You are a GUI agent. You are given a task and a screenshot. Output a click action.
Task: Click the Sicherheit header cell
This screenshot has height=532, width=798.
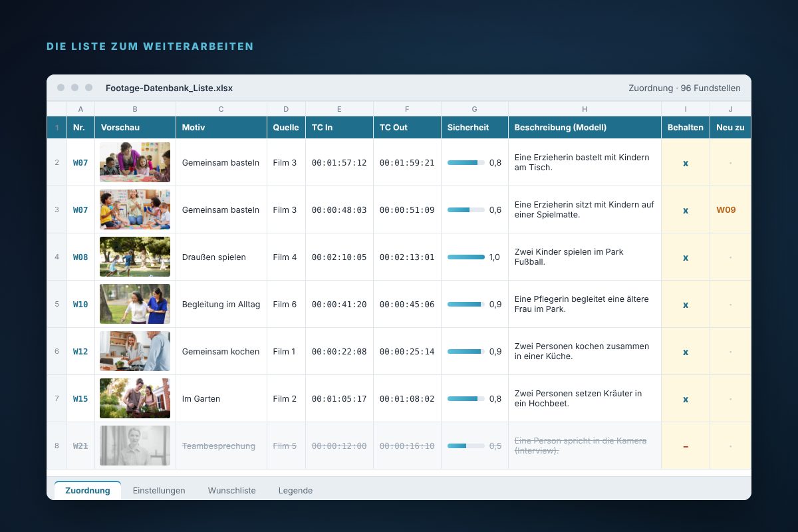click(474, 127)
